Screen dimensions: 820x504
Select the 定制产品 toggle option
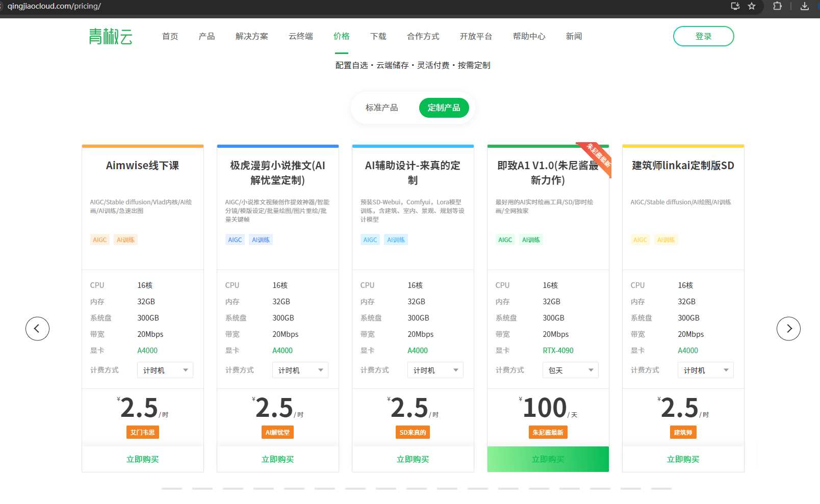(444, 108)
